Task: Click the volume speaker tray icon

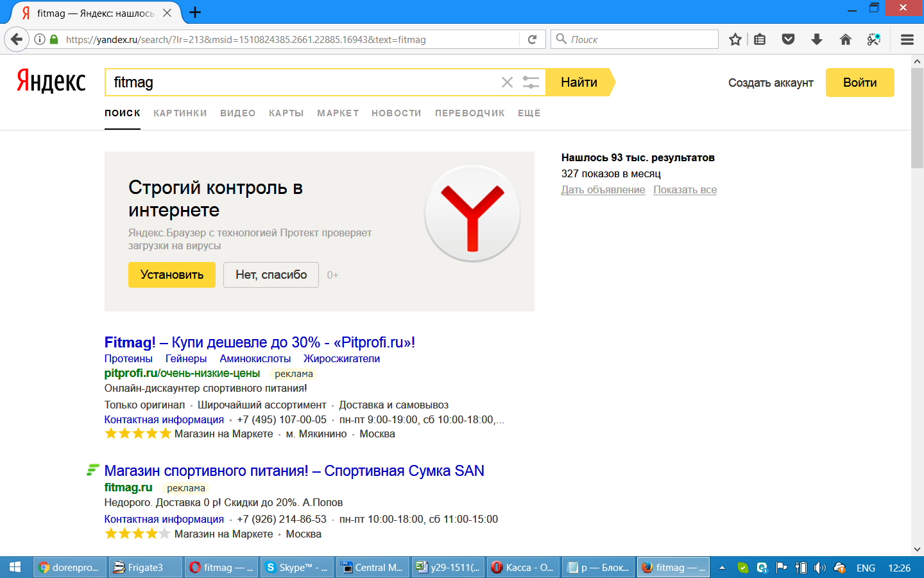Action: point(820,568)
